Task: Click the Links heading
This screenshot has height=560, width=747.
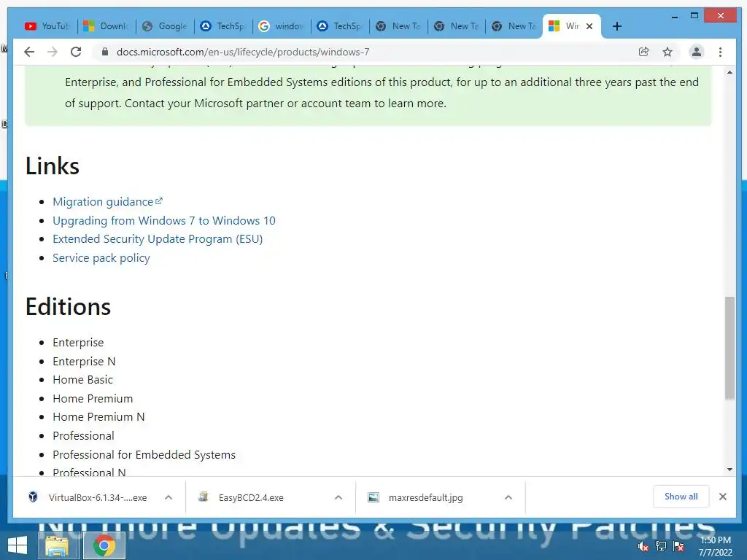Action: click(53, 166)
